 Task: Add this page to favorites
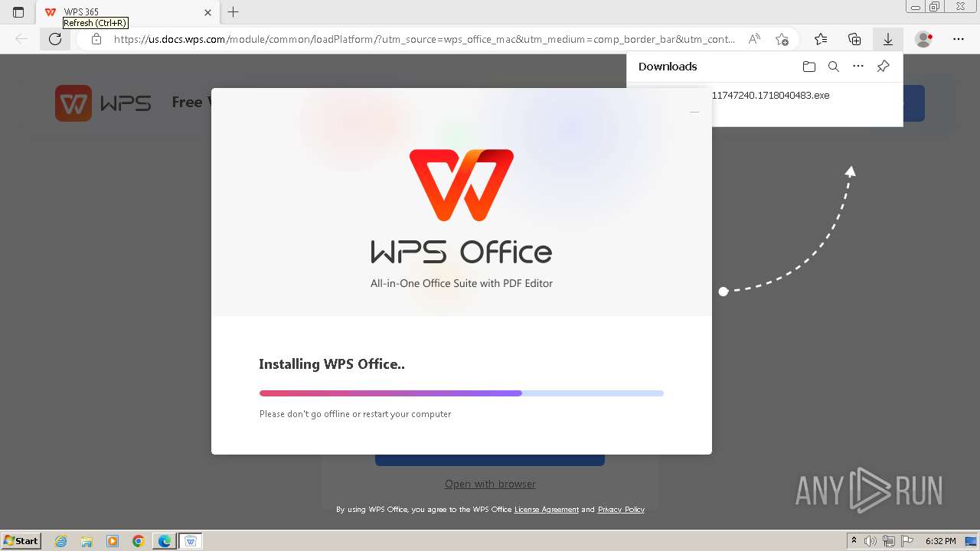point(782,39)
